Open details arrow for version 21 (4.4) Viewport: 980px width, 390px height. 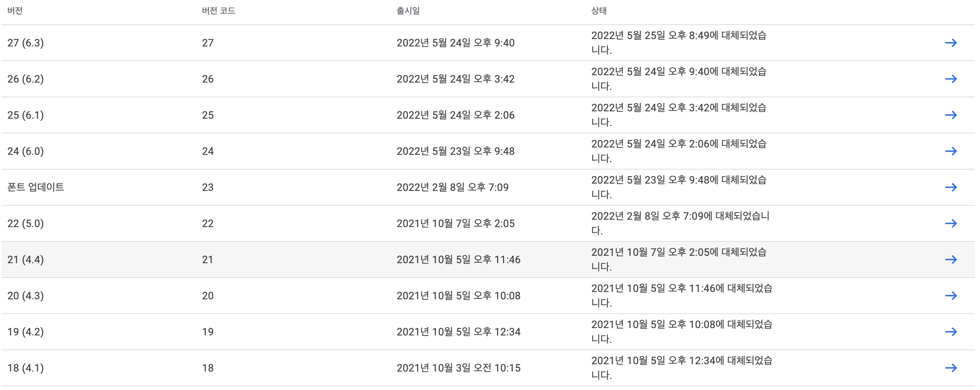952,260
